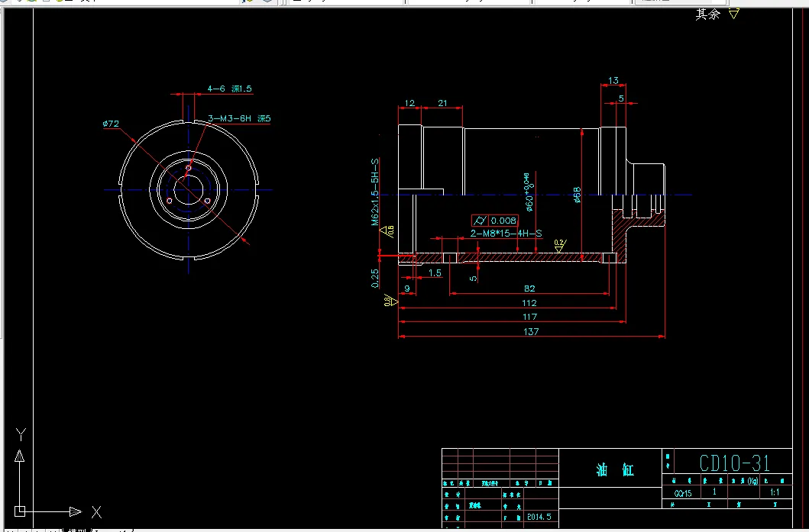Click the UCS X axis label
The image size is (809, 532).
coord(96,512)
